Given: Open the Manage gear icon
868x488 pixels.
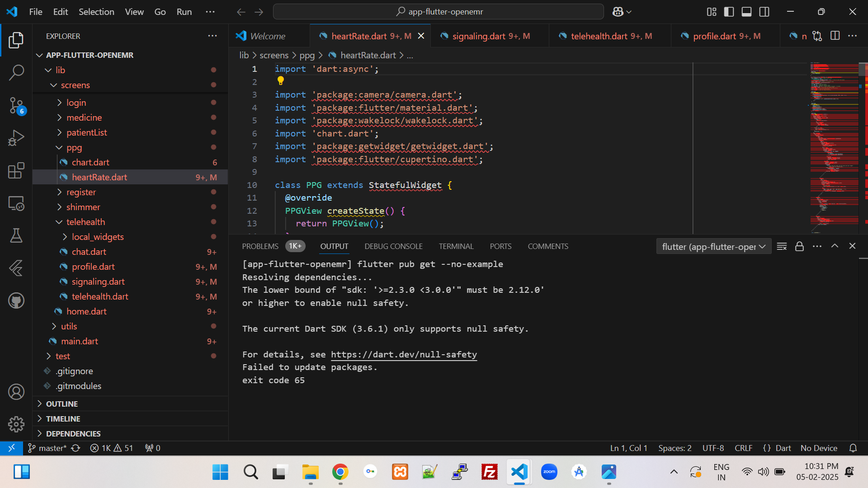Looking at the screenshot, I should click(16, 424).
